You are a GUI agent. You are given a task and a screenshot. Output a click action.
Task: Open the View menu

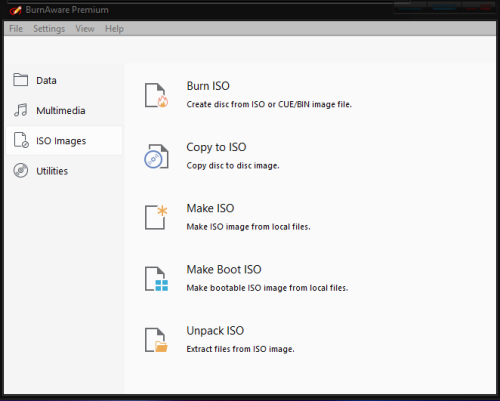coord(85,29)
